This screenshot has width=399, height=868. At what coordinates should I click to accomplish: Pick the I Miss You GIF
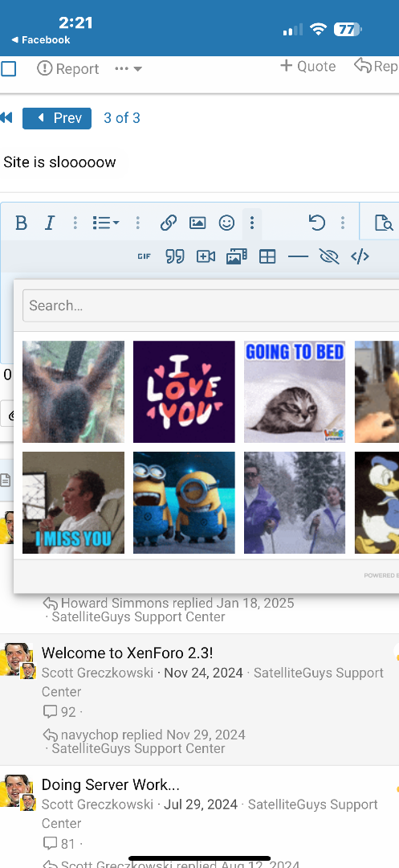(74, 502)
